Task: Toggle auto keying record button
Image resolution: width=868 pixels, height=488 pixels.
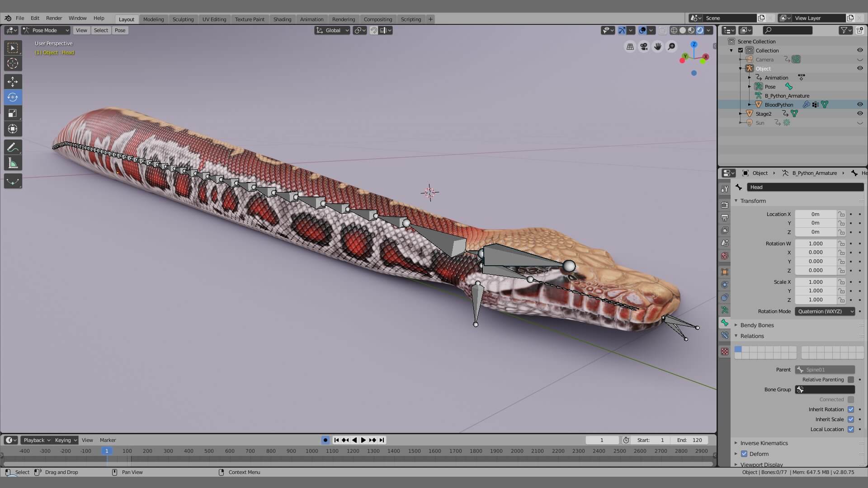Action: pos(325,440)
